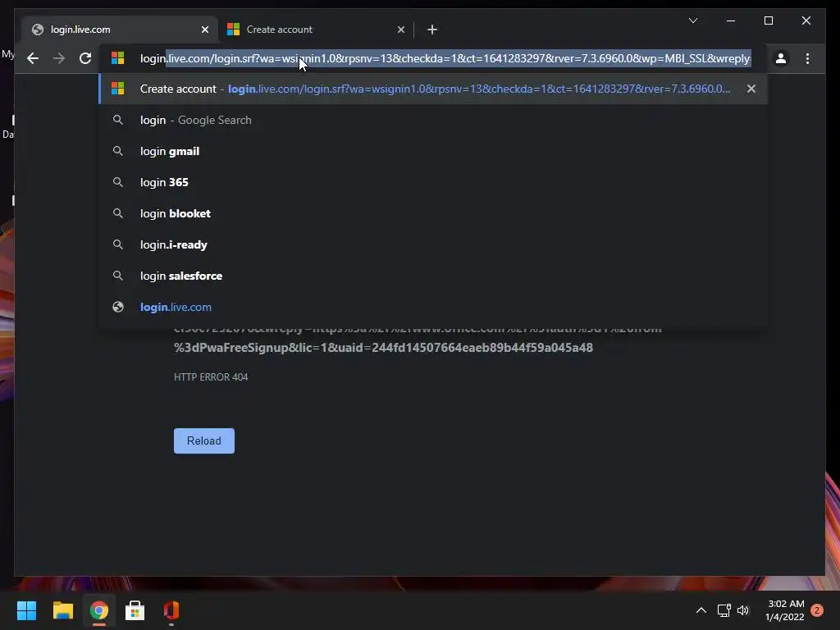Open the network status tray icon
The height and width of the screenshot is (630, 840).
tap(724, 610)
